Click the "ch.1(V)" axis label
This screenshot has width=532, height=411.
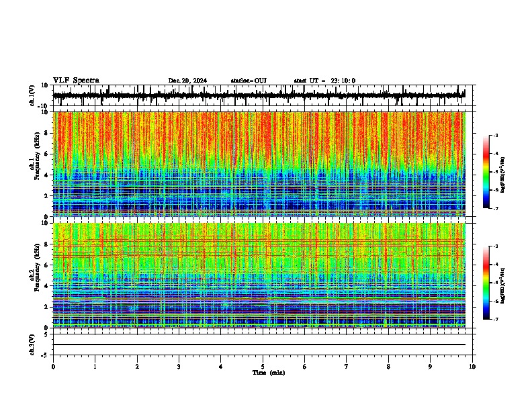tap(32, 95)
